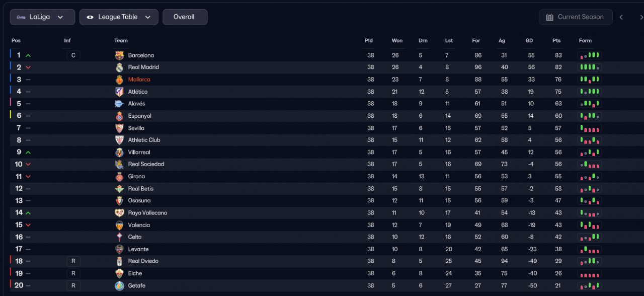Open the highlighted Mallorca team link
644x296 pixels.
tap(139, 80)
